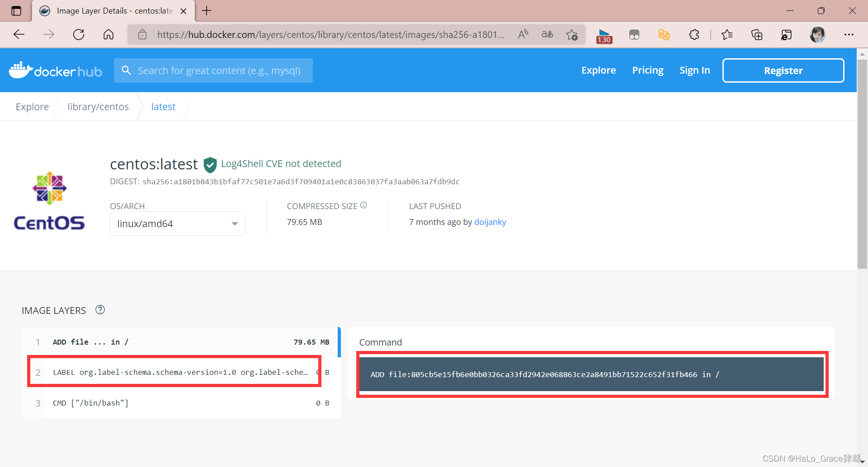Click the Register button
This screenshot has height=467, width=868.
tap(783, 70)
